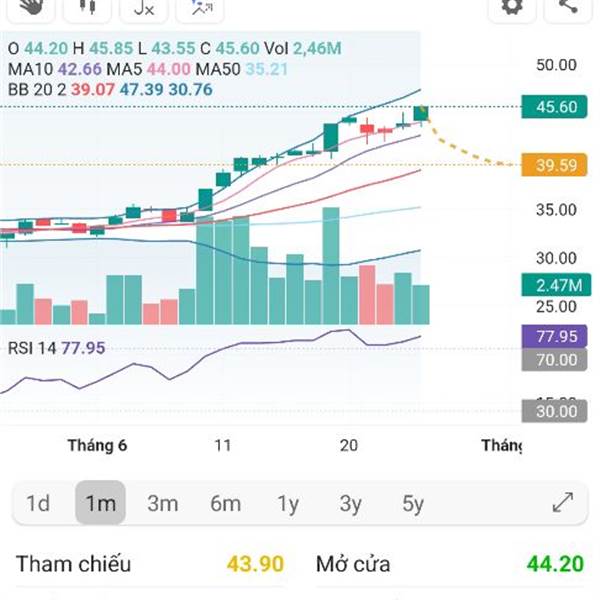
Task: Tap the 45.60 current price label
Action: pos(554,106)
